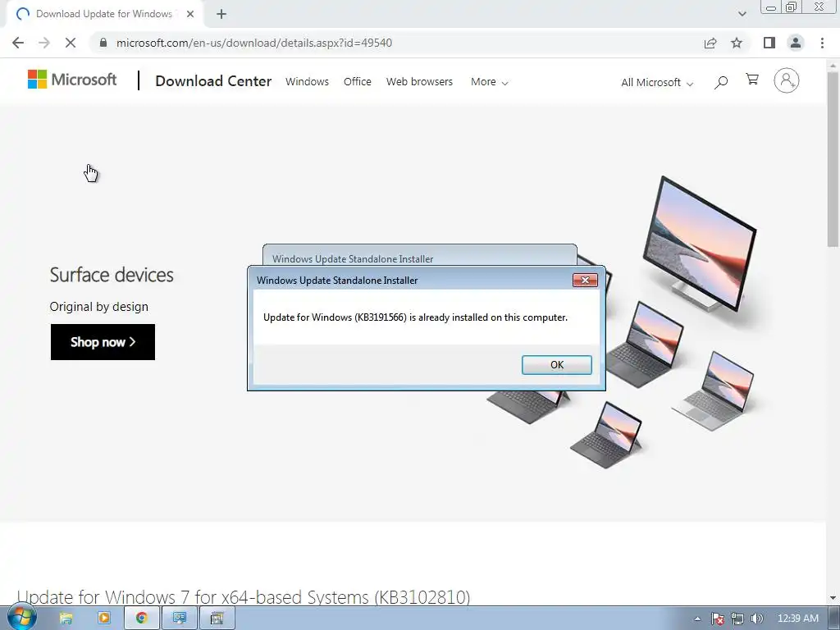This screenshot has height=630, width=840.
Task: Show hidden system tray icons
Action: (697, 619)
